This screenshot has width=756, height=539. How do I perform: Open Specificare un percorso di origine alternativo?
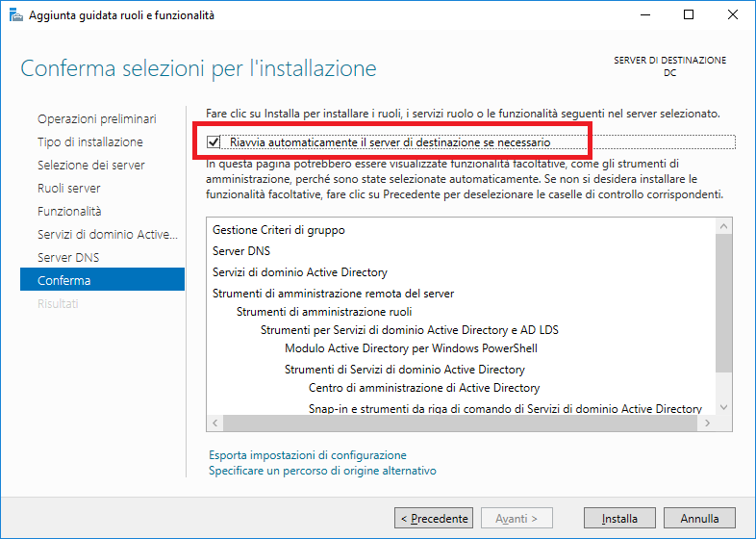(x=322, y=471)
